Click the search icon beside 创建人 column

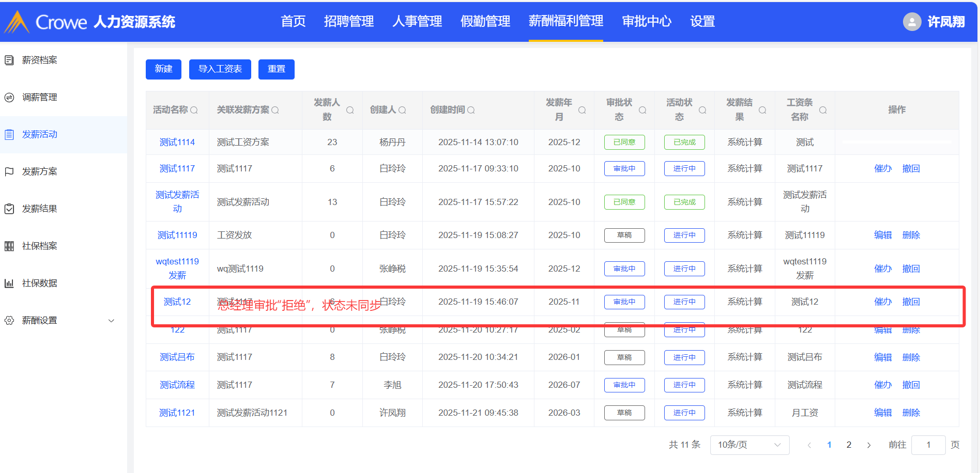[402, 110]
